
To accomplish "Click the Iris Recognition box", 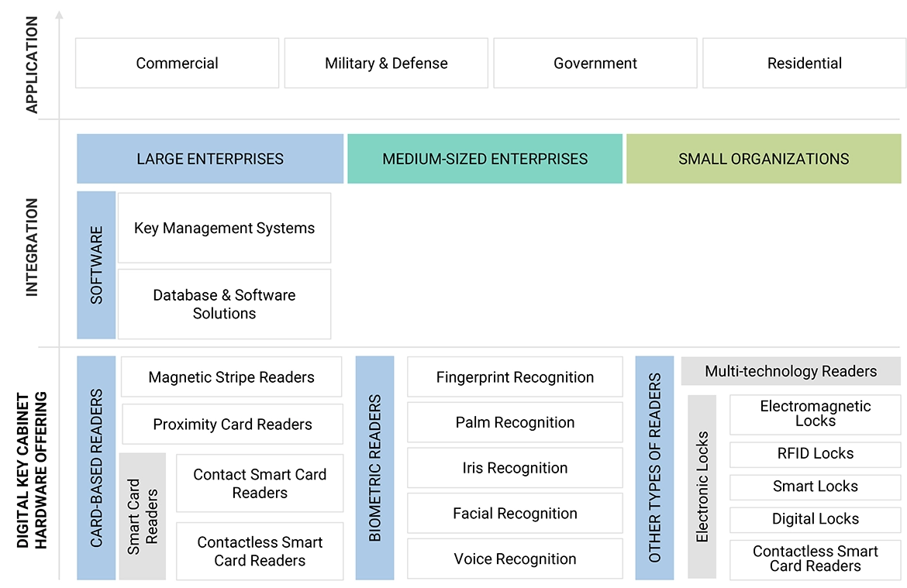I will tap(515, 468).
